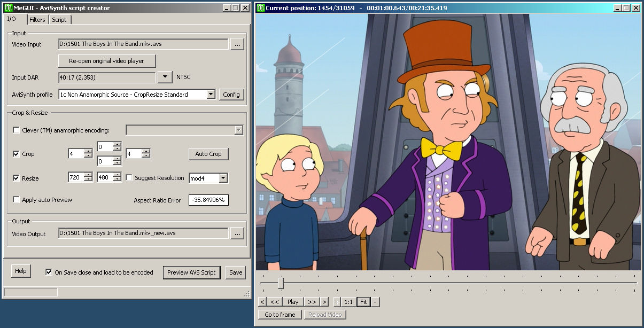
Task: Click the AviSynth profile label
Action: click(32, 95)
